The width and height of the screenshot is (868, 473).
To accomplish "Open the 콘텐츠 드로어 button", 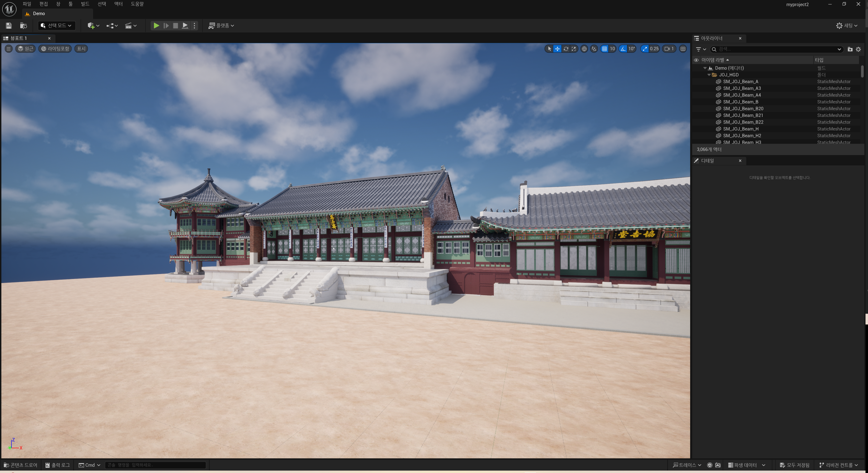I will point(21,465).
